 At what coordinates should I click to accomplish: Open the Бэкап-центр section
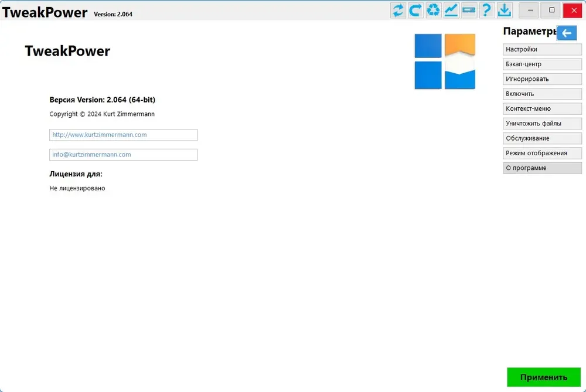click(542, 64)
